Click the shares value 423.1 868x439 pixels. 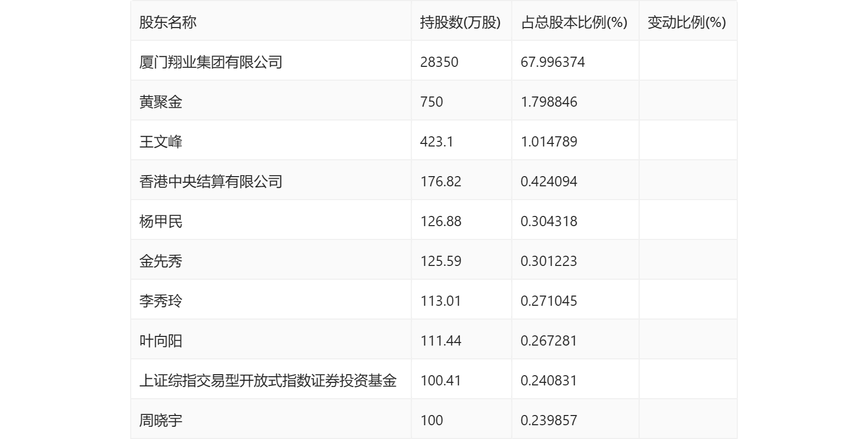(x=437, y=142)
